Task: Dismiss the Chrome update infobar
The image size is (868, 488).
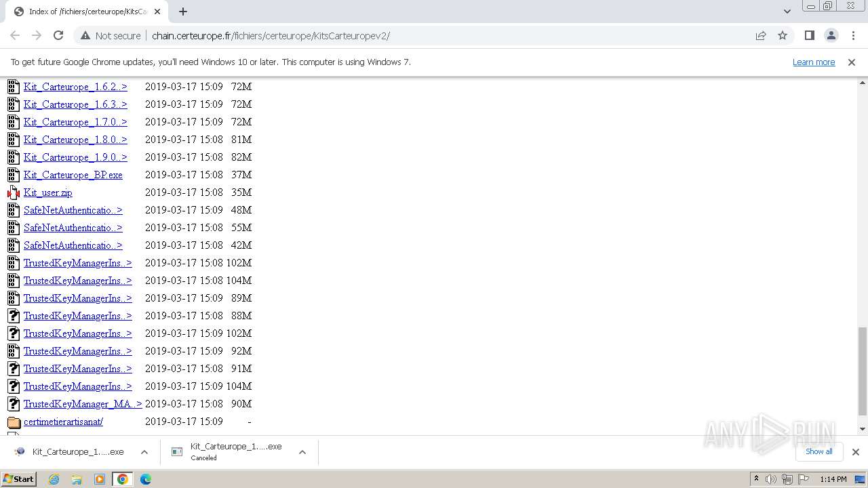Action: 852,62
